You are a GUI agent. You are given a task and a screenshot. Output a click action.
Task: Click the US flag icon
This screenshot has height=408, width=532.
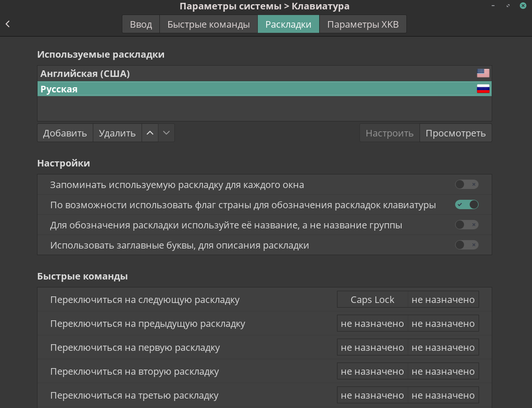click(x=483, y=73)
